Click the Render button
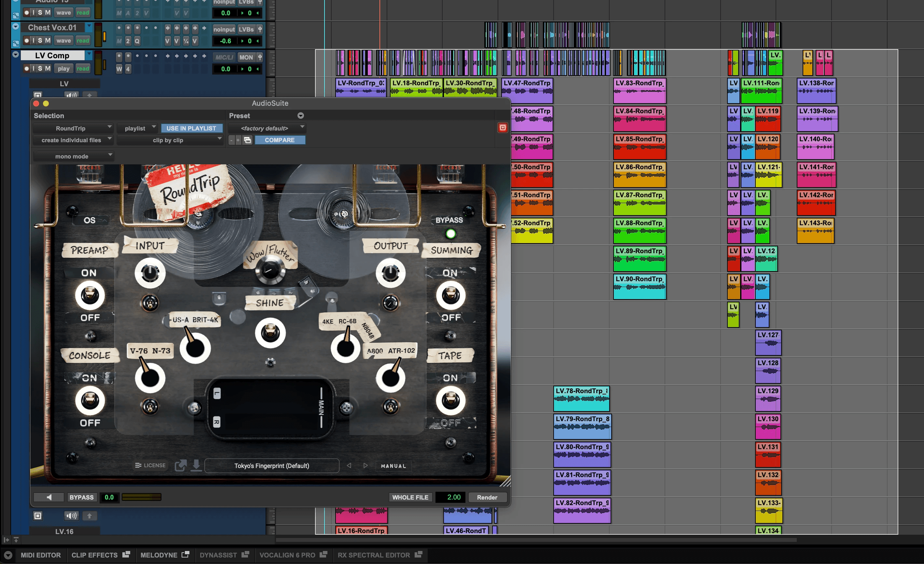This screenshot has height=564, width=924. coord(487,497)
